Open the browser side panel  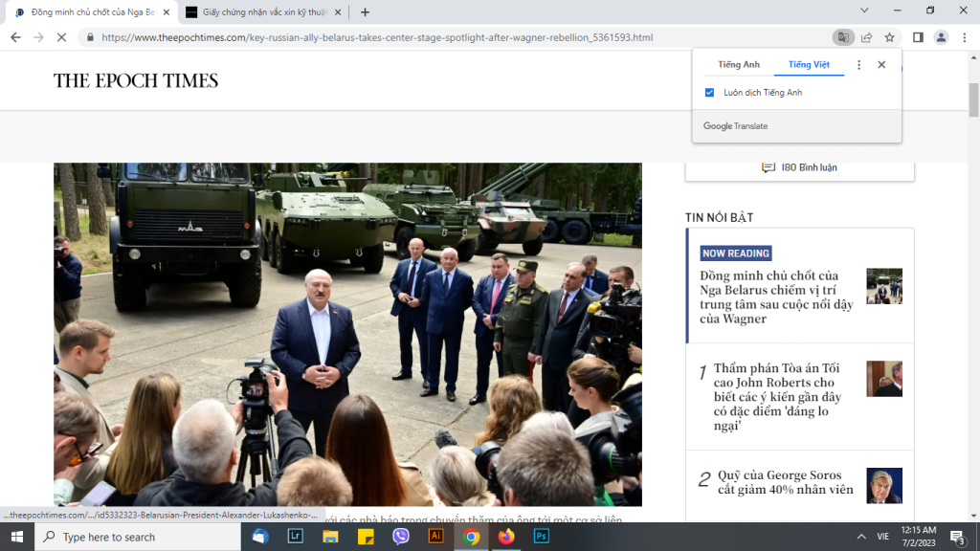pos(918,37)
